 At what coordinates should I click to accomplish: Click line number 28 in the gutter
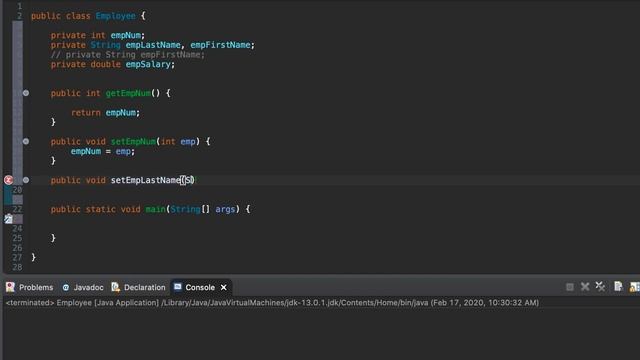[x=17, y=267]
